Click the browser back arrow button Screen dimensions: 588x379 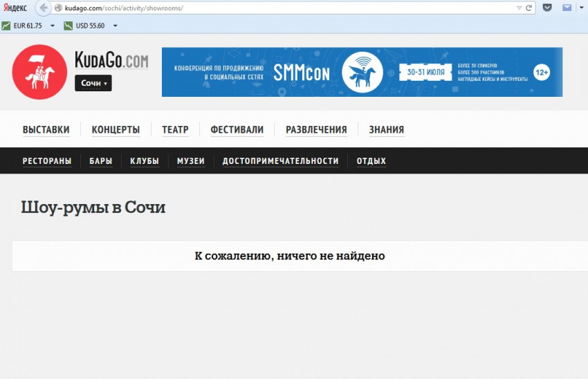pos(44,8)
